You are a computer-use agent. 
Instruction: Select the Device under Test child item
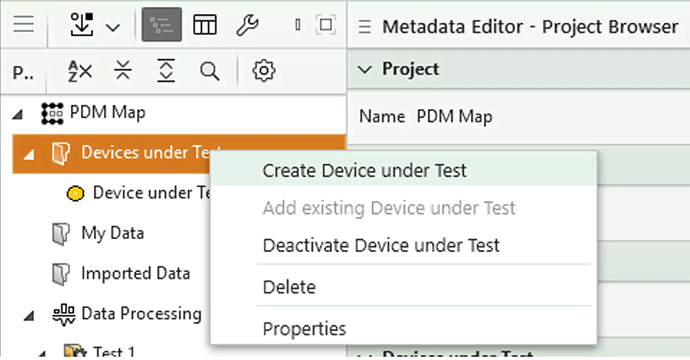point(152,193)
